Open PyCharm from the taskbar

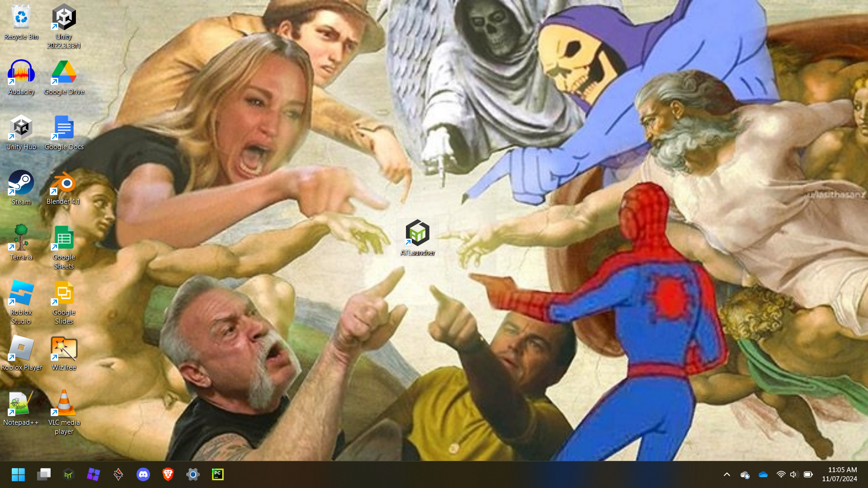click(x=218, y=474)
